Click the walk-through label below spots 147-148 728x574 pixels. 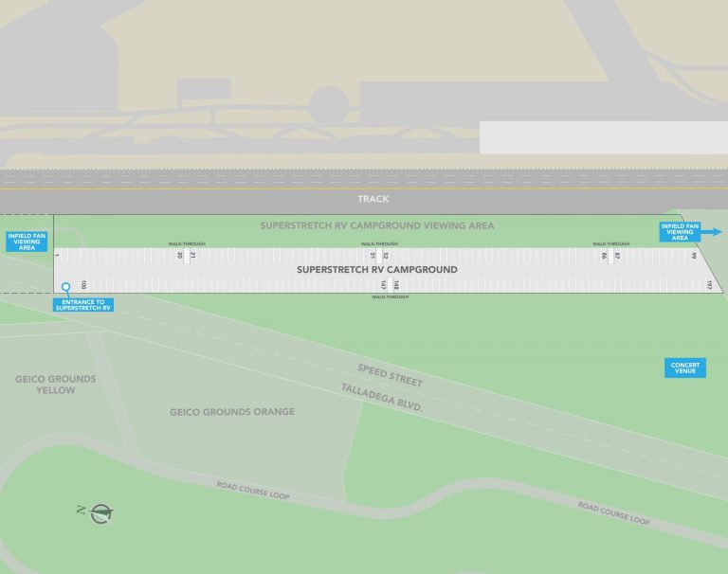[390, 297]
